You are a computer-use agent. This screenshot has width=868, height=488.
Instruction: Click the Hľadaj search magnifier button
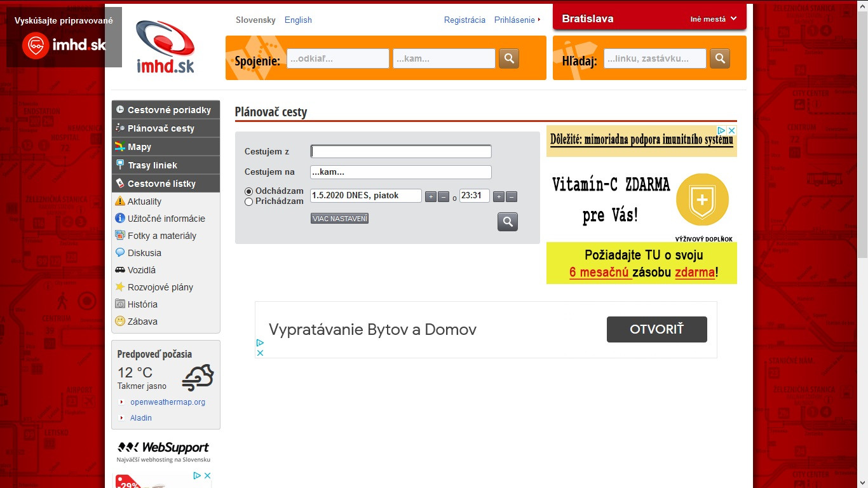click(720, 58)
